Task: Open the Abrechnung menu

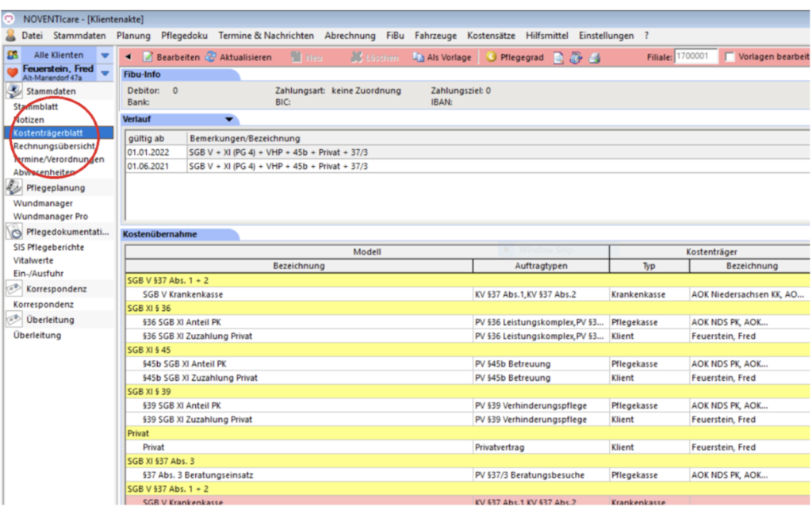Action: (350, 36)
